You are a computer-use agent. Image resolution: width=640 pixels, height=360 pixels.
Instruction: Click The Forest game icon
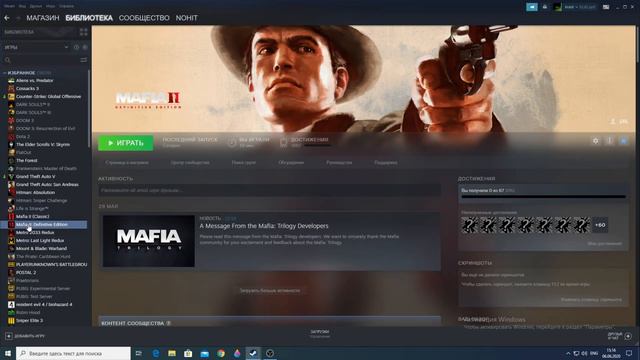[11, 160]
